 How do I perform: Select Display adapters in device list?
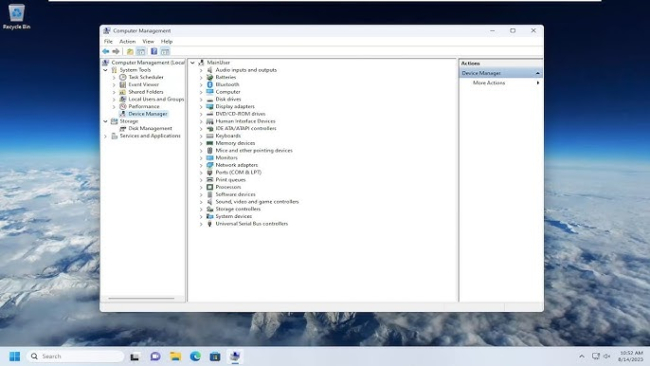click(235, 107)
